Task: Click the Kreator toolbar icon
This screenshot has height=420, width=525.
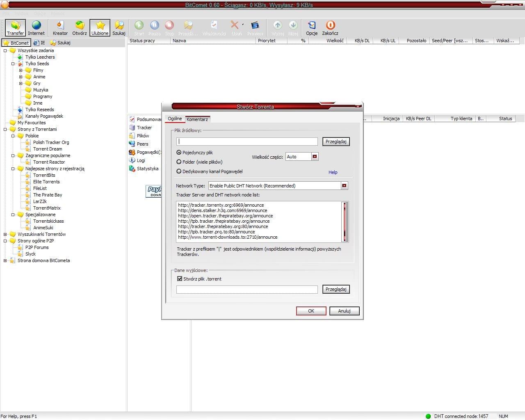Action: click(60, 27)
